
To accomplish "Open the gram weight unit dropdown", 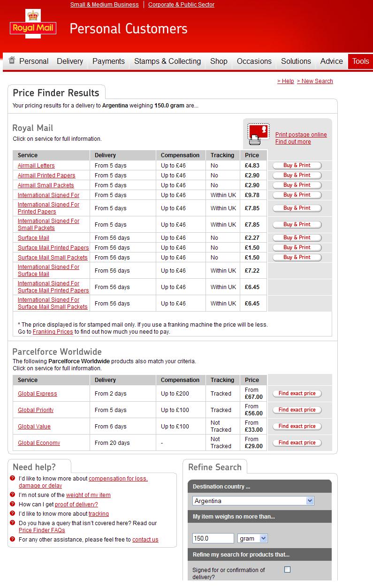I will pyautogui.click(x=252, y=538).
